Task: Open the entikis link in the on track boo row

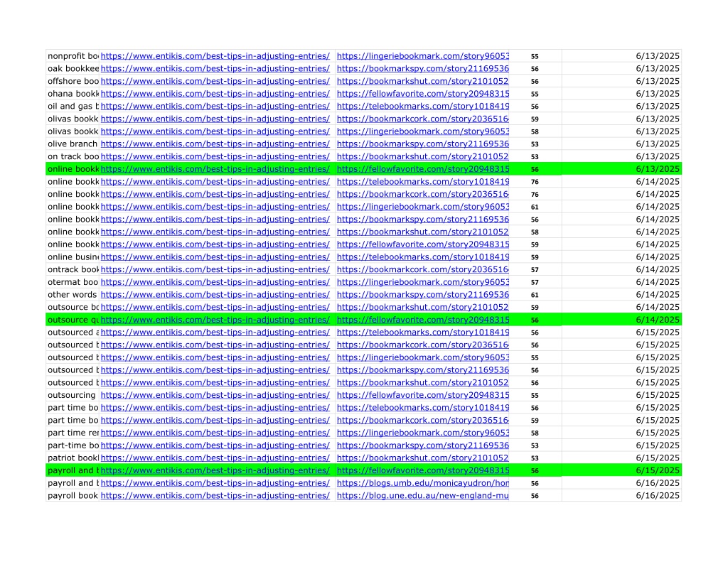Action: 215,156
